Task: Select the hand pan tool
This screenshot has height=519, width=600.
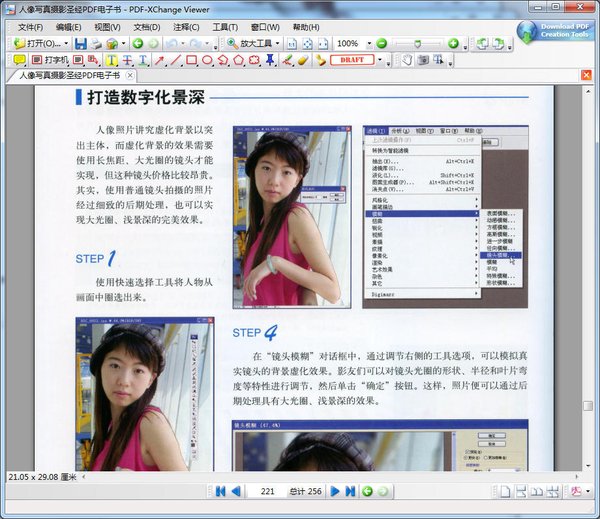Action: pyautogui.click(x=407, y=60)
